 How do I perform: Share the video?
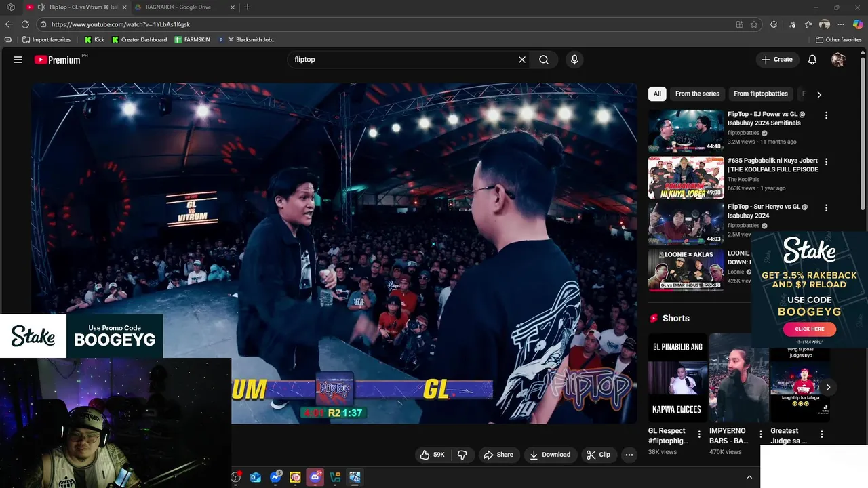[498, 455]
